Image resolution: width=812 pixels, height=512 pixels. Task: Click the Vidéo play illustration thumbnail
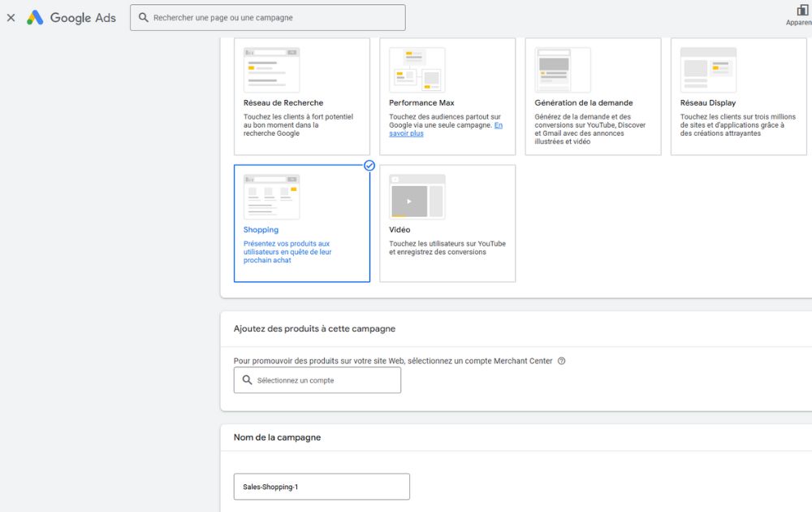coord(417,197)
